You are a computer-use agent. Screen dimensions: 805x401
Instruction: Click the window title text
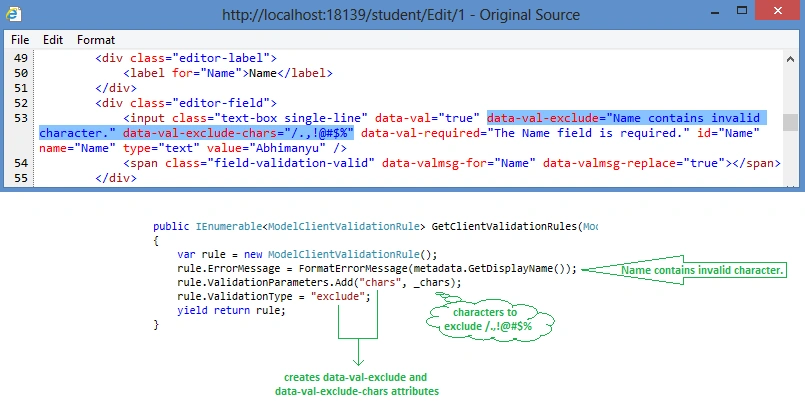coord(401,14)
